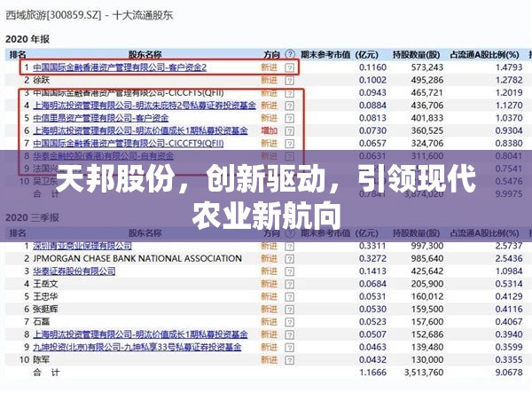532x393 pixels.
Task: Click the shareholding cell 573,243
Action: [x=427, y=67]
